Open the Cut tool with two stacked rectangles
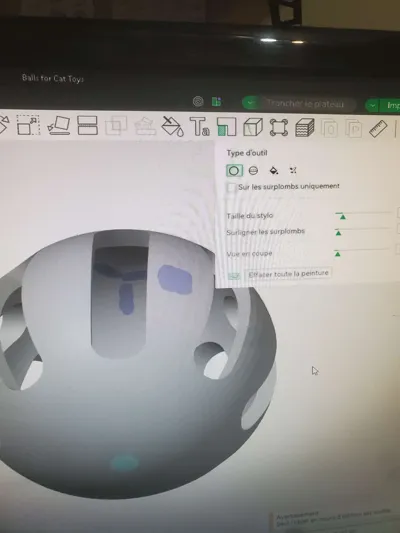Image resolution: width=400 pixels, height=533 pixels. click(87, 125)
